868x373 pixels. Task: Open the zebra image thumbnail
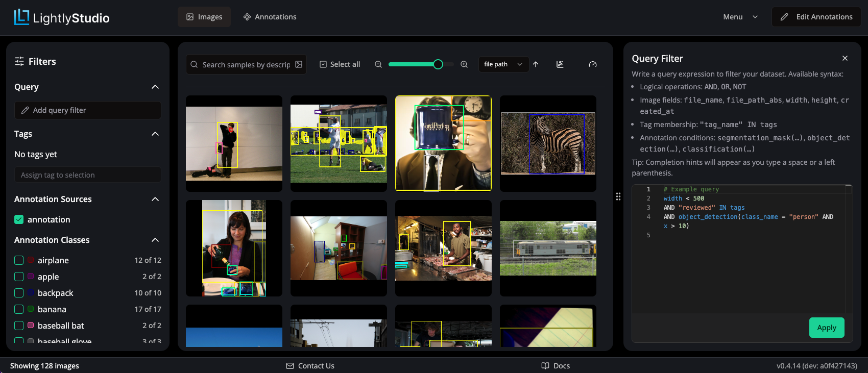[x=548, y=143]
